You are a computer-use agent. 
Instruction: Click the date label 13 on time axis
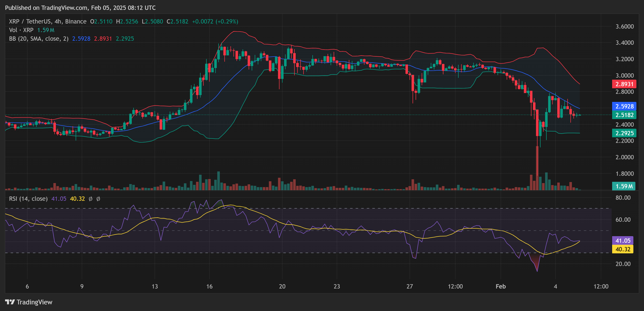coord(155,286)
